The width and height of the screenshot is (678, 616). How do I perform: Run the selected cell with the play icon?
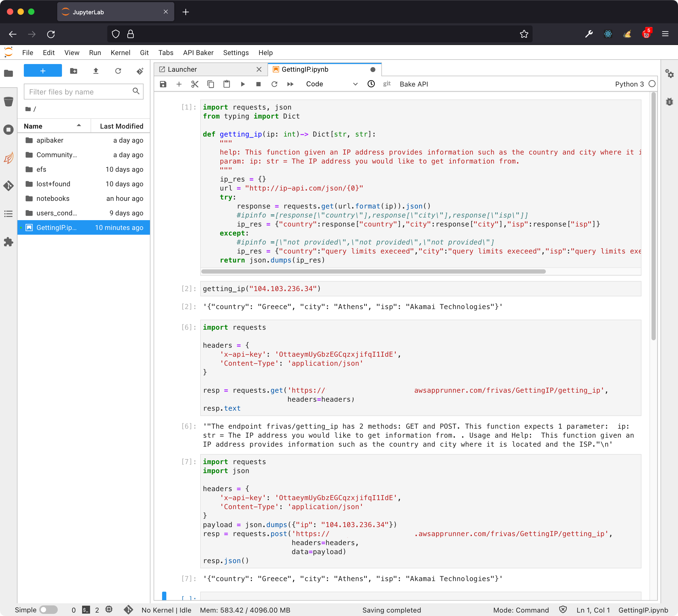(243, 84)
